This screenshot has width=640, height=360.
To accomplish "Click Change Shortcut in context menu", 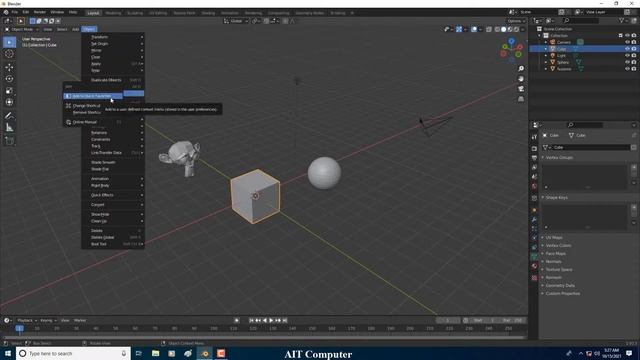I will (x=86, y=106).
